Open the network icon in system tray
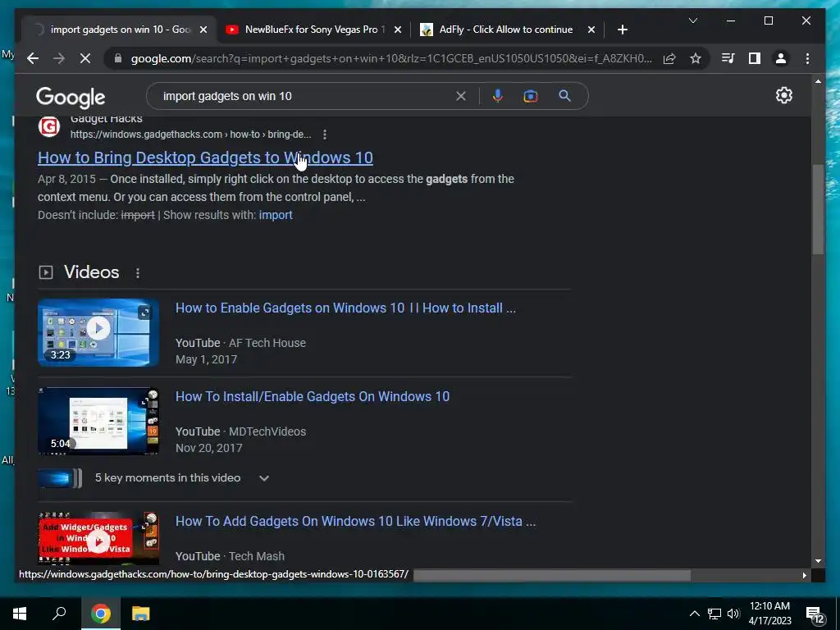This screenshot has width=840, height=630. 714,614
